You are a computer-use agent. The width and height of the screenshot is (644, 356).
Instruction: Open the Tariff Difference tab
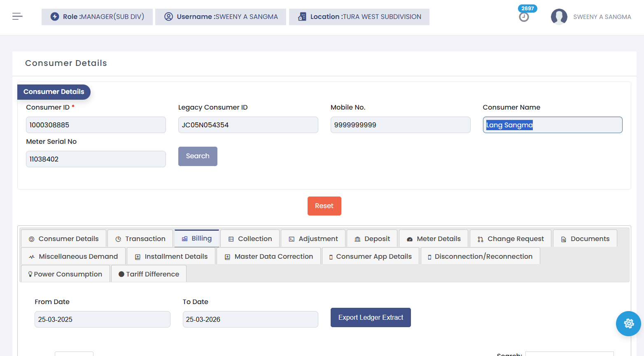[x=149, y=274]
